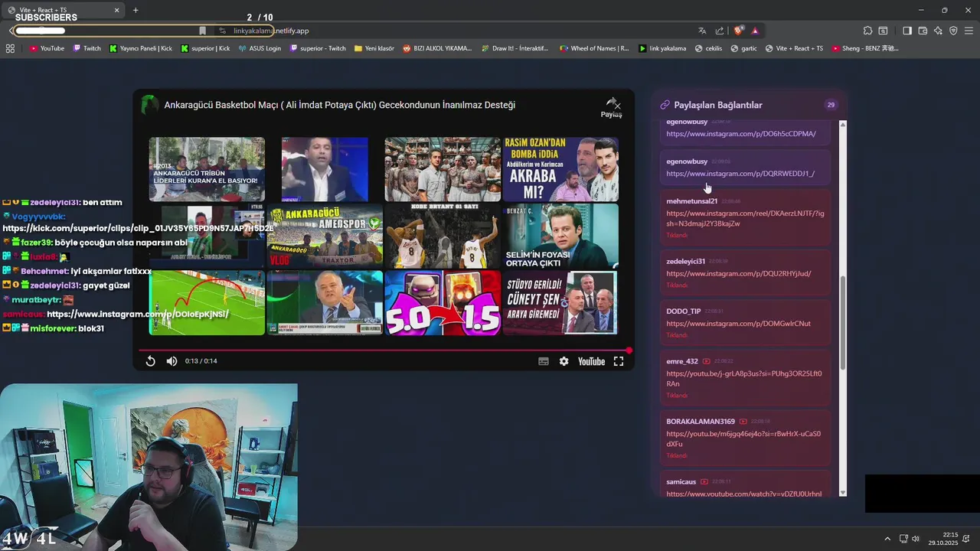
Task: Open the browser extensions puzzle icon
Action: point(867,31)
